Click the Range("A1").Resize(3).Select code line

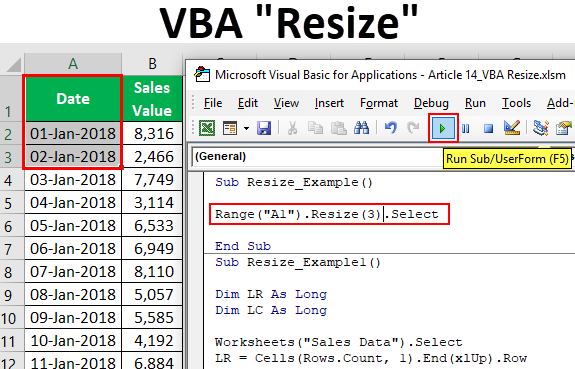click(327, 214)
